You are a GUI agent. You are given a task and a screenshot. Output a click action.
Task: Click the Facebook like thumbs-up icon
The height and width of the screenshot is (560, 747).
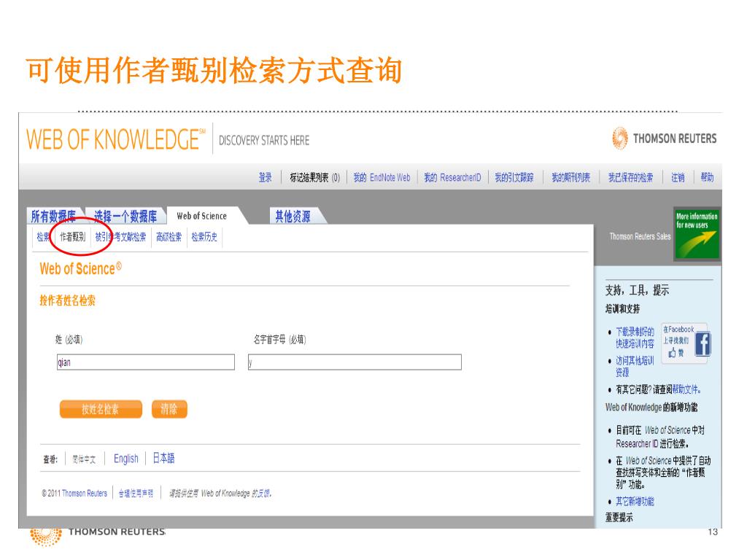[x=672, y=352]
